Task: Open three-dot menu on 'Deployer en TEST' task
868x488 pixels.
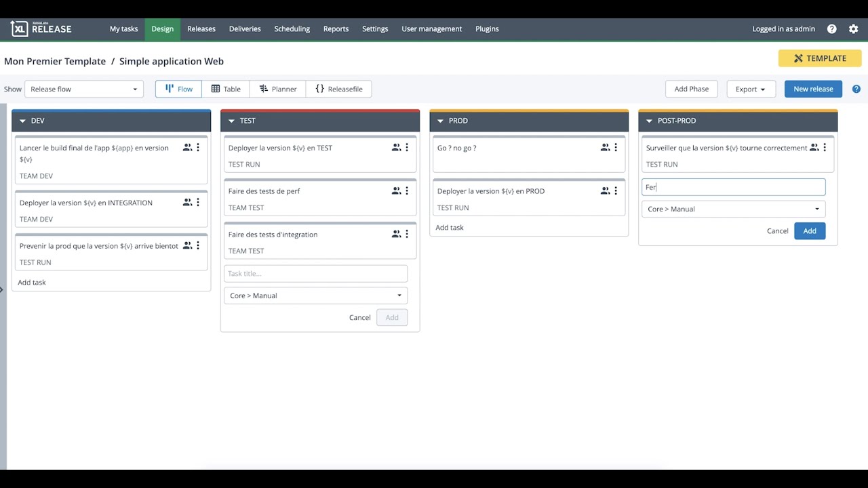Action: [407, 147]
